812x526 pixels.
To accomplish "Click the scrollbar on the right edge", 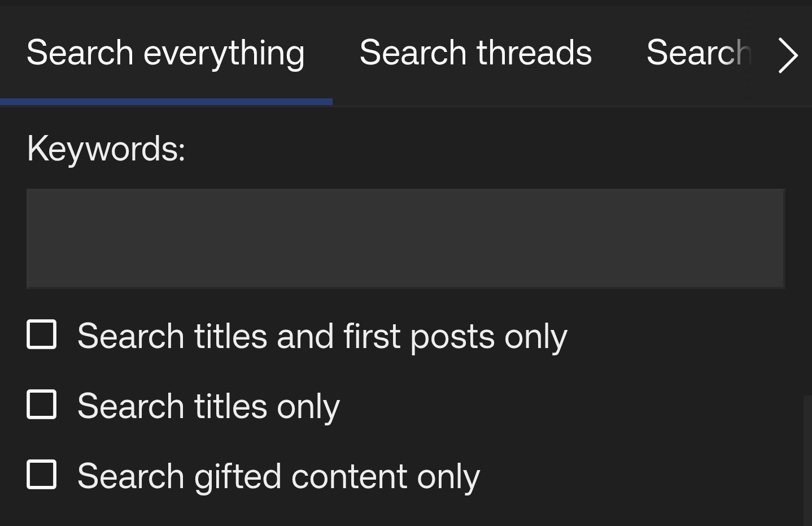I will 807,452.
